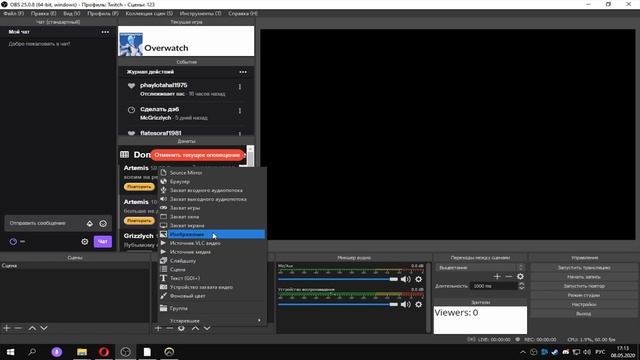640x360 pixels.
Task: Choose Фоновый цвет source entry
Action: click(x=212, y=296)
